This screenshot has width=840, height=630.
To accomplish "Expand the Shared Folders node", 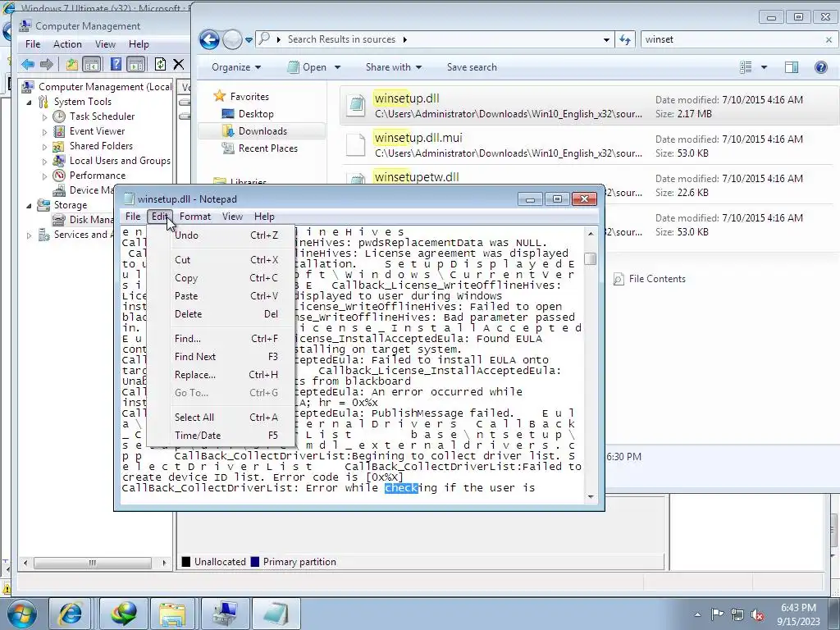I will coord(44,146).
